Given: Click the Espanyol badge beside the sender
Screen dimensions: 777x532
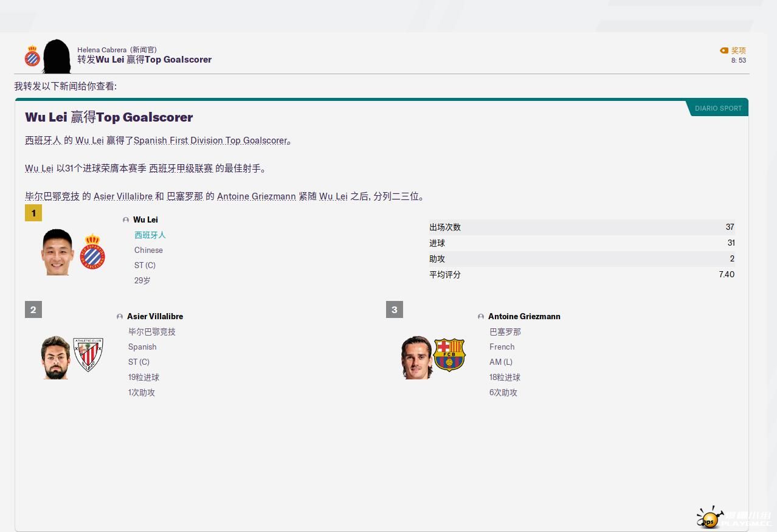Looking at the screenshot, I should 32,57.
